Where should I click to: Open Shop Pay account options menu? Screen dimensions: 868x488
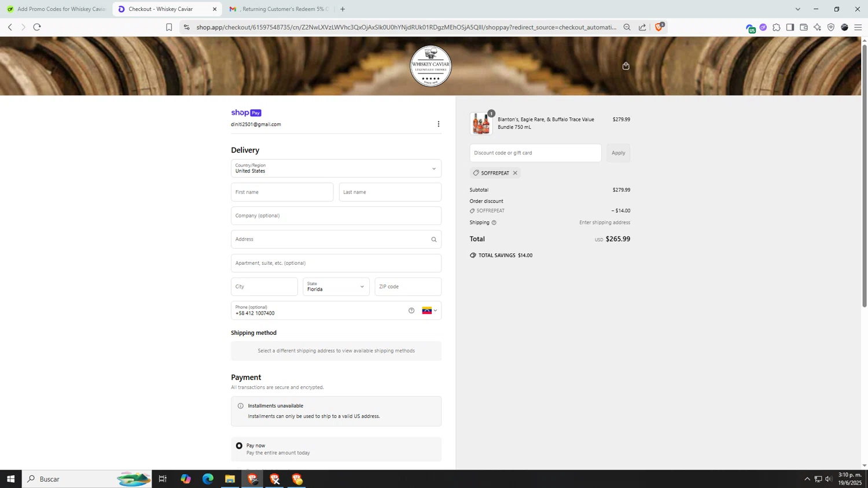click(439, 124)
